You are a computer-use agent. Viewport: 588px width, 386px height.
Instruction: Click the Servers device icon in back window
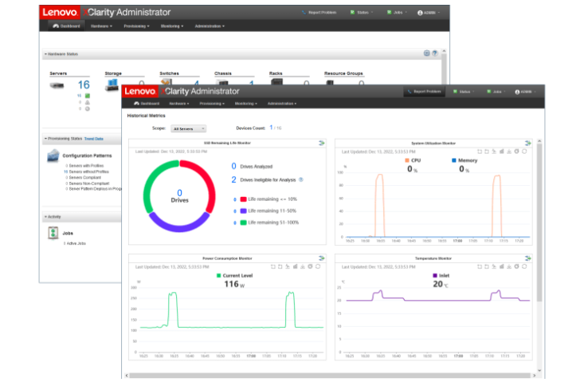tap(57, 86)
